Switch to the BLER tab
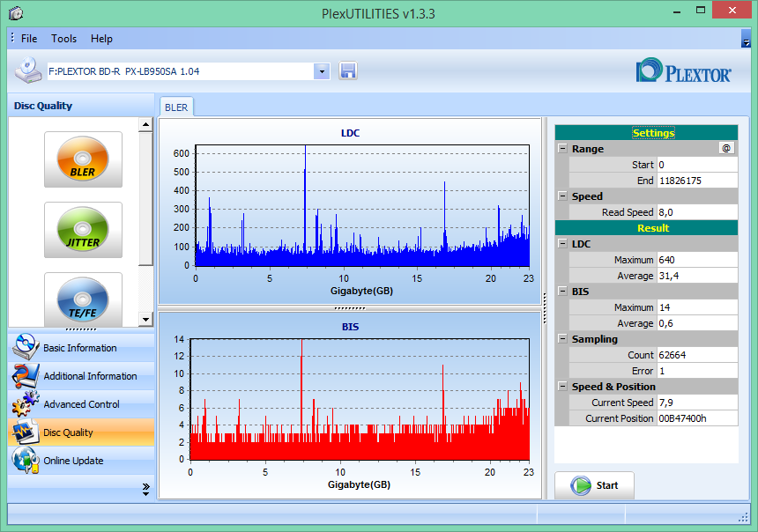Image resolution: width=758 pixels, height=532 pixels. pos(176,107)
